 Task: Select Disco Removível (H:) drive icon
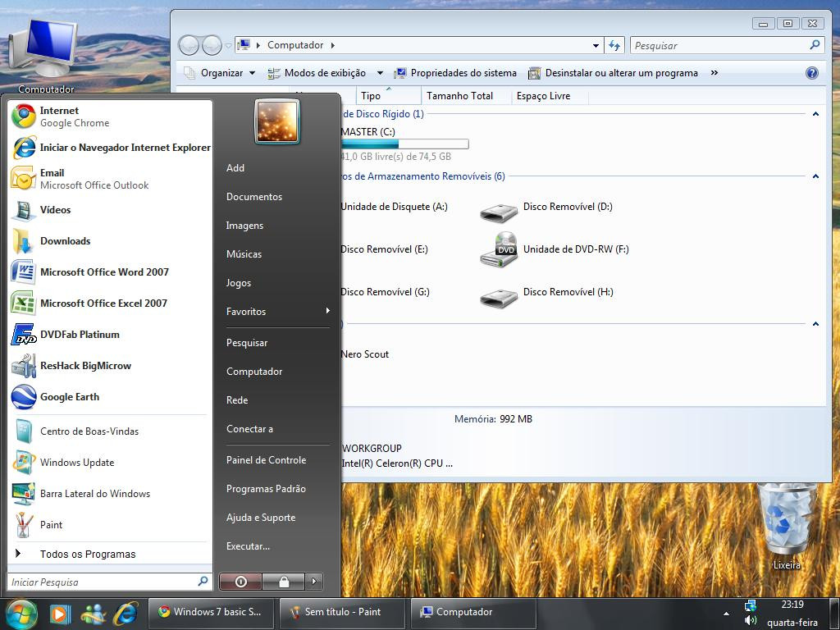coord(499,298)
